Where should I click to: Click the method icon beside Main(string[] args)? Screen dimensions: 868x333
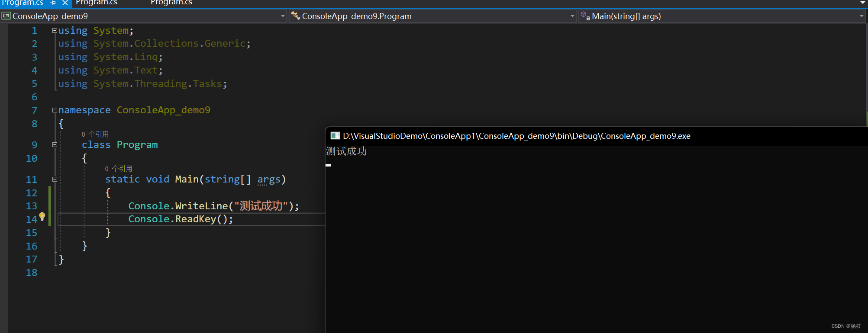pos(585,16)
